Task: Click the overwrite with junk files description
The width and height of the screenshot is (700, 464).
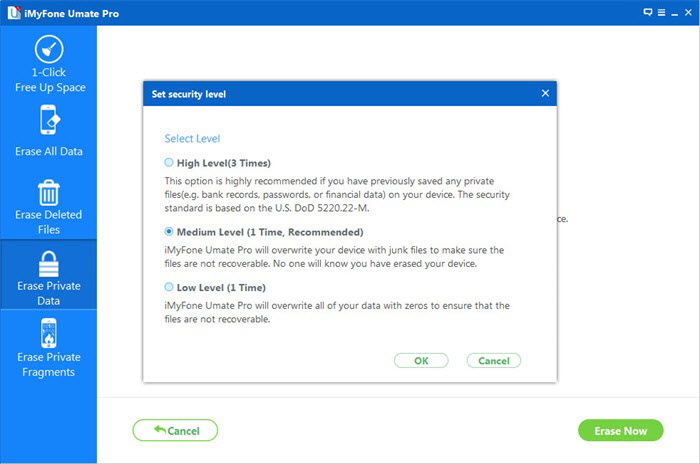Action: (x=334, y=257)
